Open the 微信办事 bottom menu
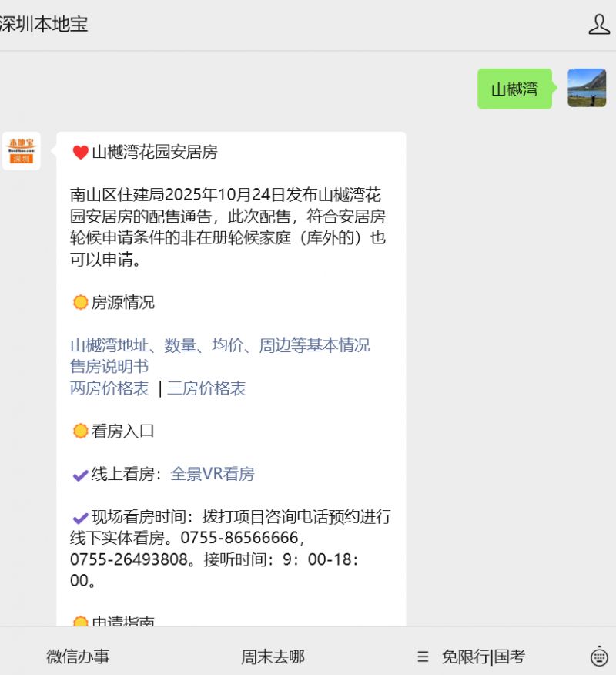Image resolution: width=616 pixels, height=675 pixels. (x=78, y=657)
